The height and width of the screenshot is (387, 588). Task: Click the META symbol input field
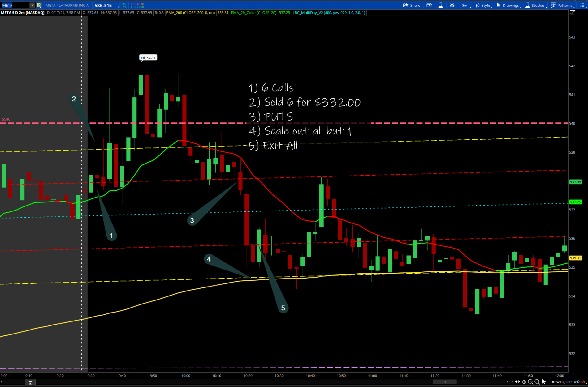click(15, 5)
